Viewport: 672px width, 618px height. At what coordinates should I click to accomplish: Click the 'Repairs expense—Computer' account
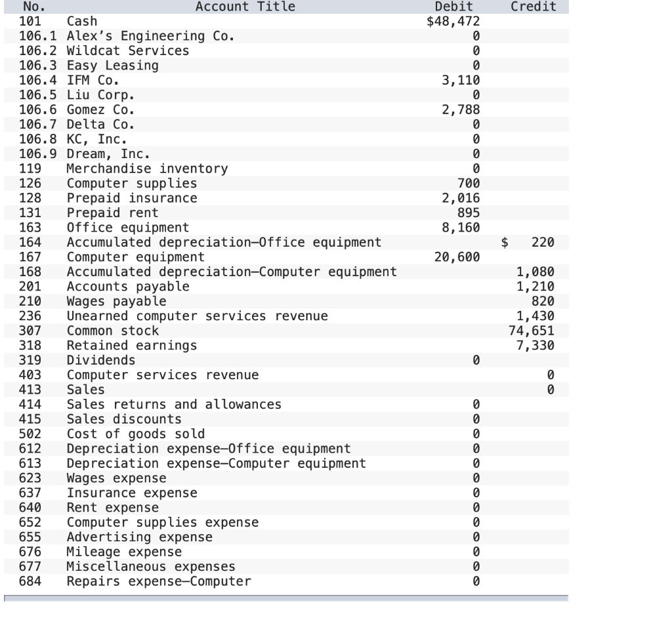click(159, 581)
